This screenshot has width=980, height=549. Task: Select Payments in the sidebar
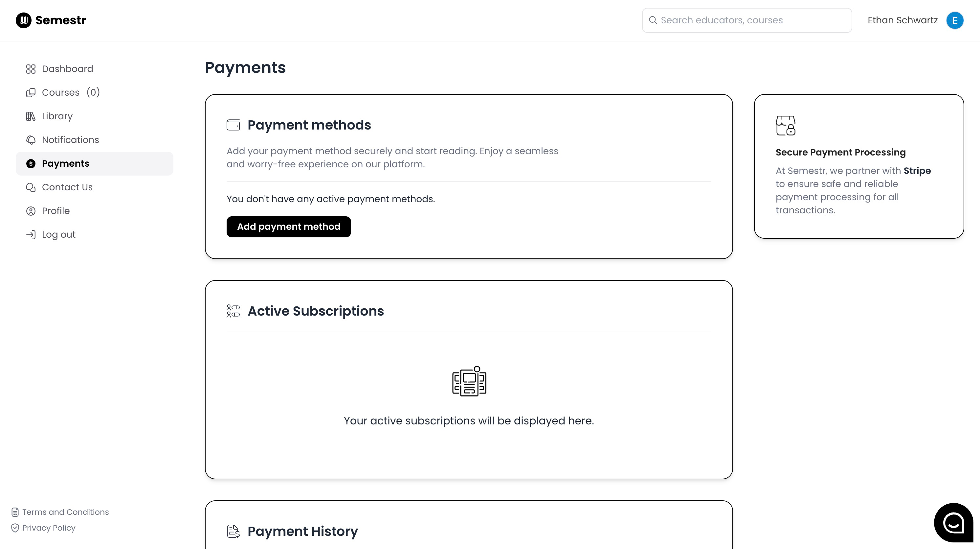pos(94,164)
